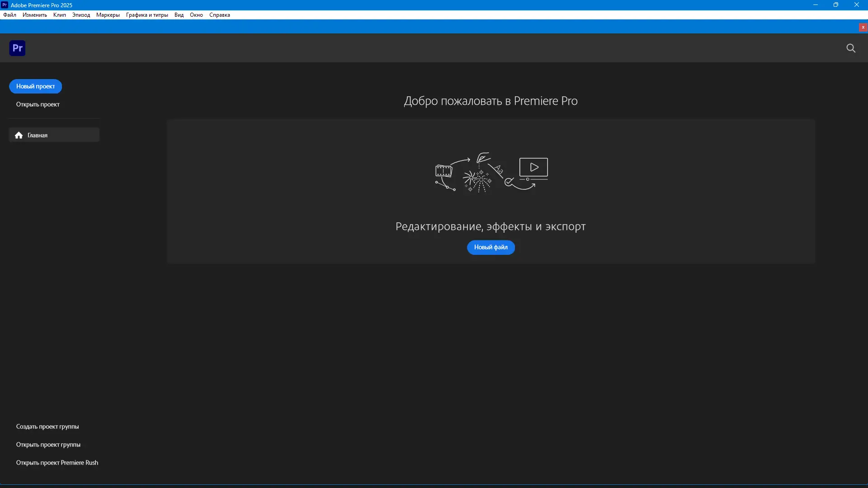Open the Эпизод menu

(81, 15)
